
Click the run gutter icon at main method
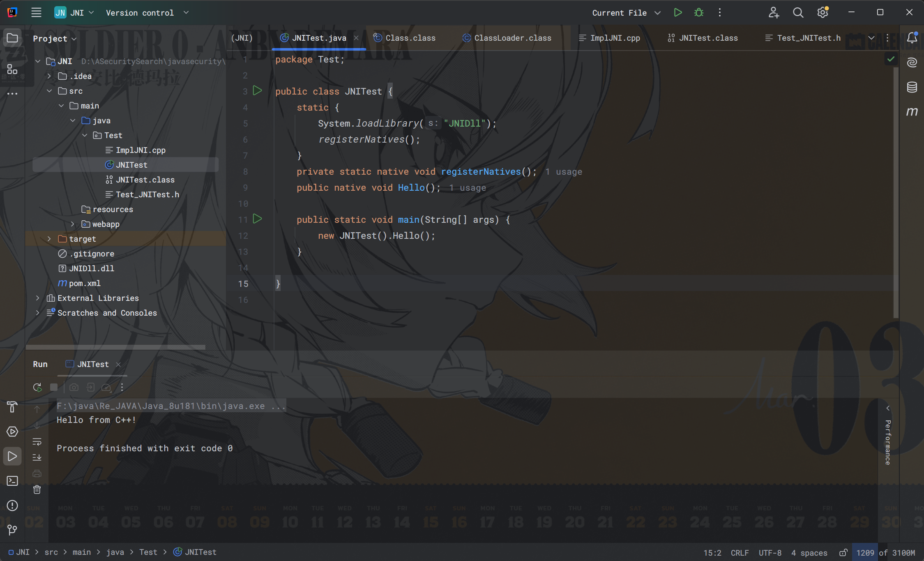point(257,219)
